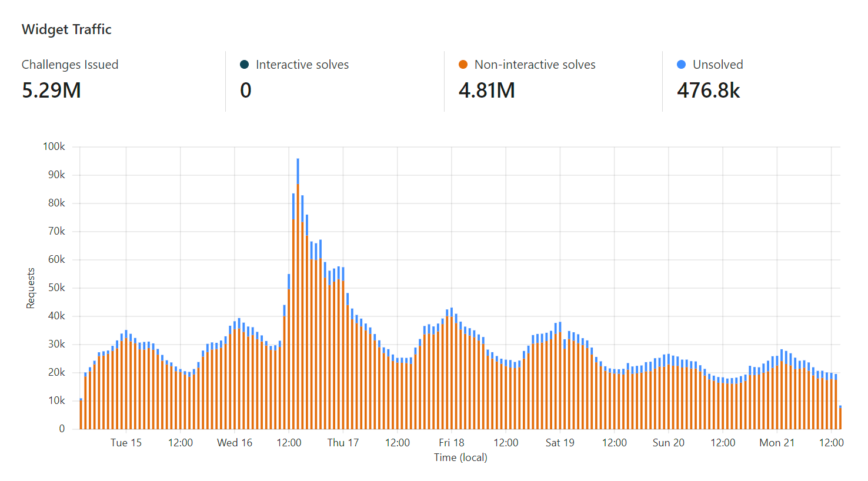Click the orange Non-interactive solves legend dot
This screenshot has height=481, width=868.
(463, 65)
